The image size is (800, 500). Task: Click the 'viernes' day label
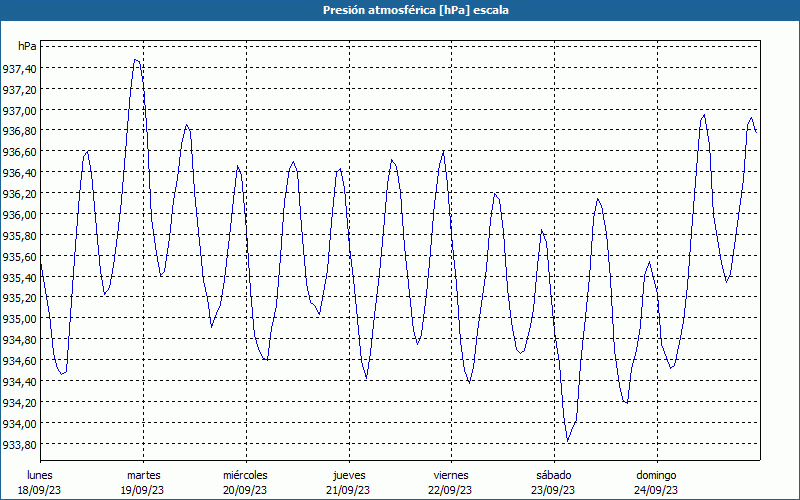(x=451, y=475)
